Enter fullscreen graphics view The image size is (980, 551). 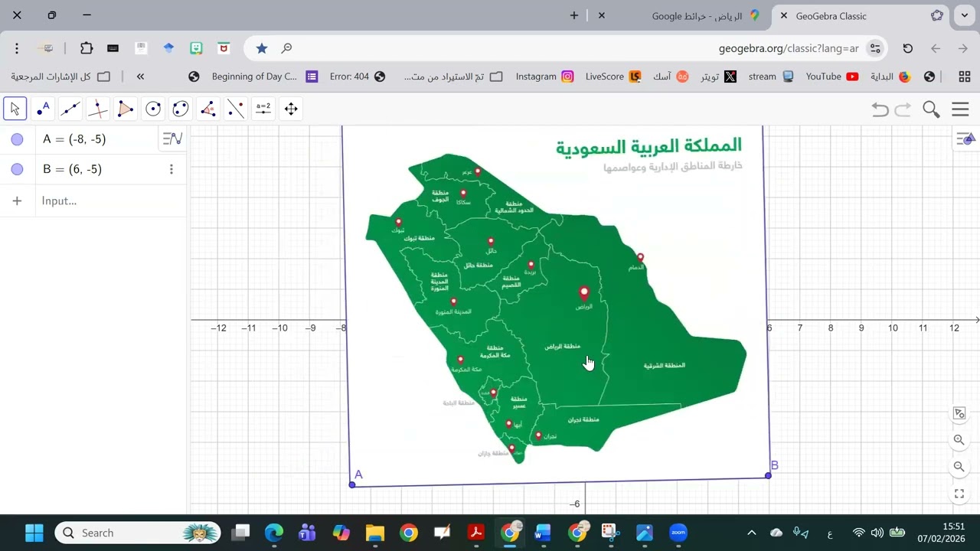pos(959,494)
